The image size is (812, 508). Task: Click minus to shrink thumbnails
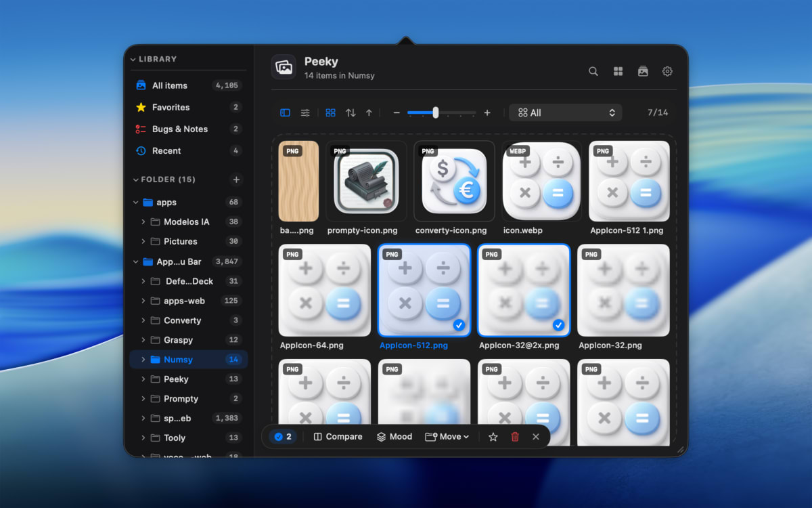click(397, 113)
